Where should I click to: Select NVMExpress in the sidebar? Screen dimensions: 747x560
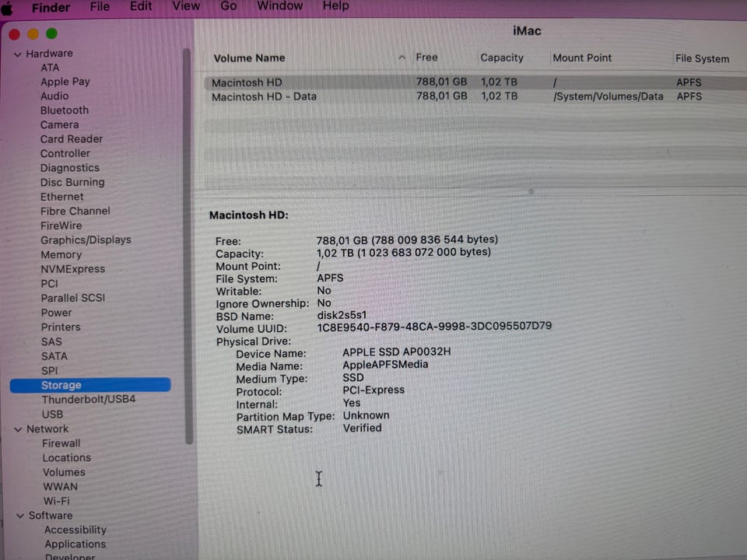[73, 269]
